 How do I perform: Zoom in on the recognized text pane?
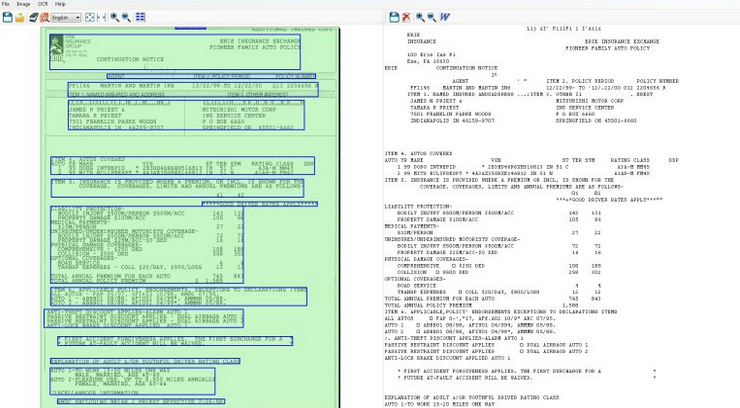(x=420, y=17)
